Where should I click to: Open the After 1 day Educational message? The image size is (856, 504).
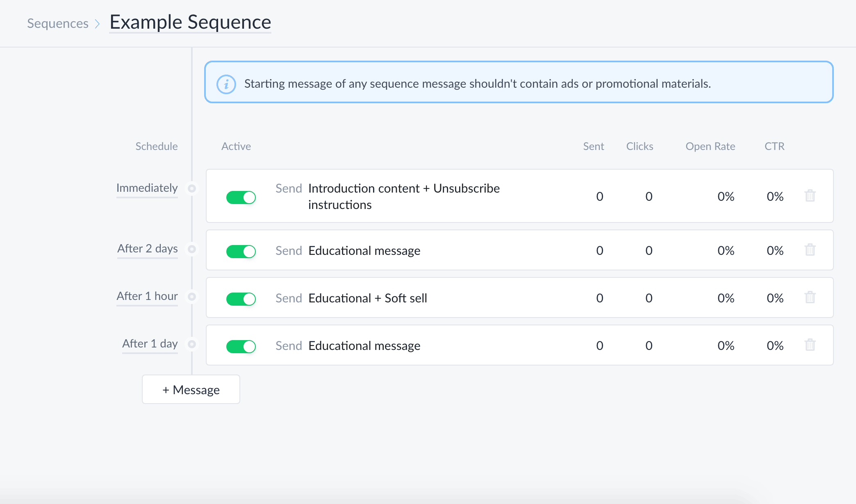[364, 345]
